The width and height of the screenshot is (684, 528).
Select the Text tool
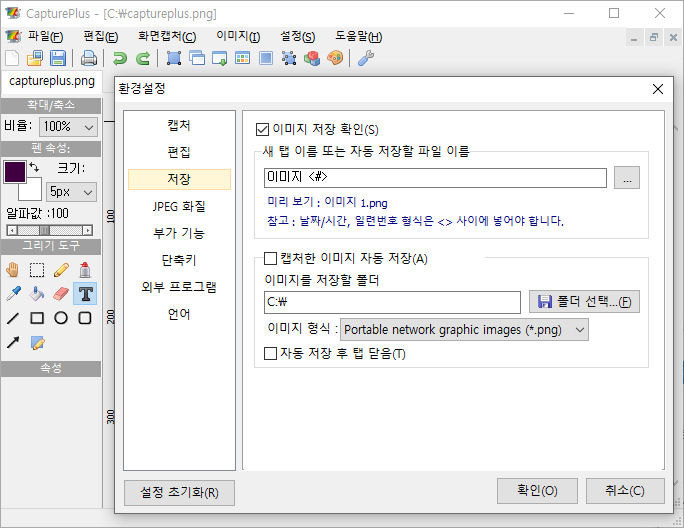coord(86,294)
